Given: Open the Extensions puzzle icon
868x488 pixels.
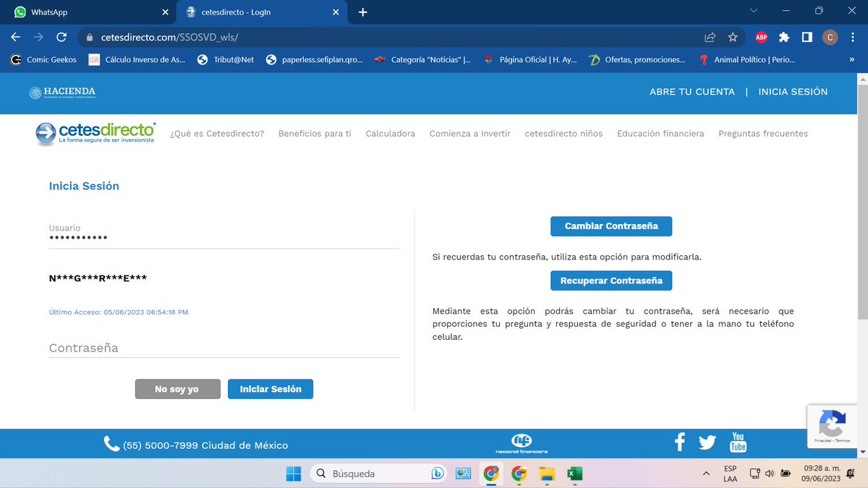Looking at the screenshot, I should point(784,37).
